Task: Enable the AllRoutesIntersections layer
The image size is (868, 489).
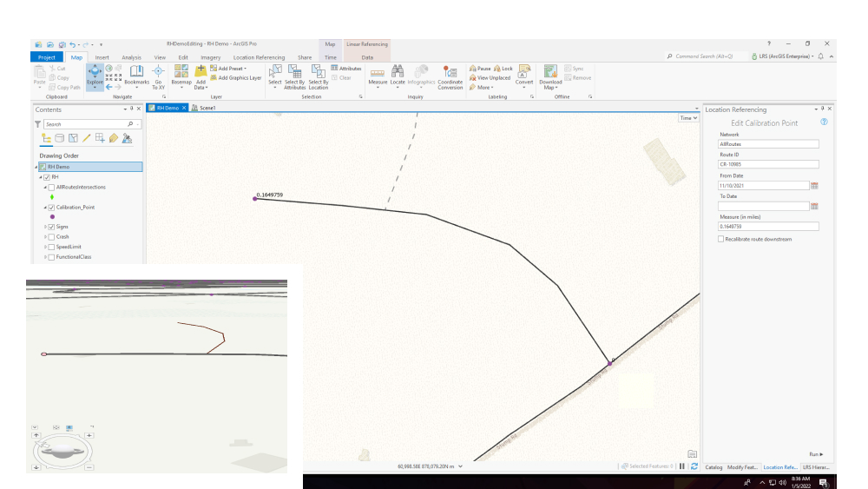Action: click(x=51, y=188)
